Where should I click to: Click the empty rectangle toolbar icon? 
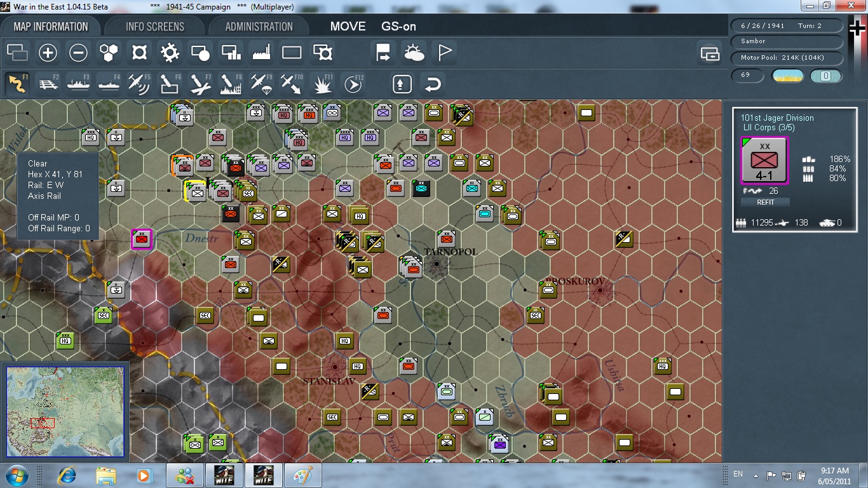292,53
